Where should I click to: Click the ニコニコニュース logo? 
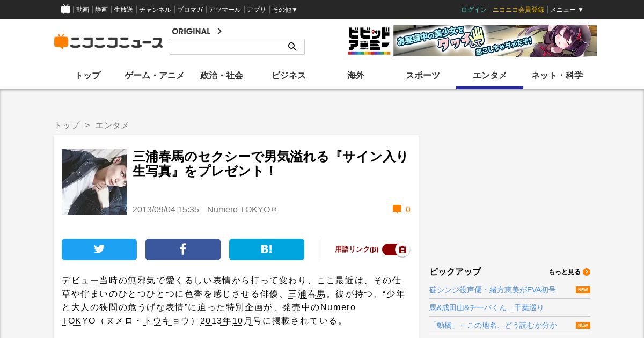[108, 42]
